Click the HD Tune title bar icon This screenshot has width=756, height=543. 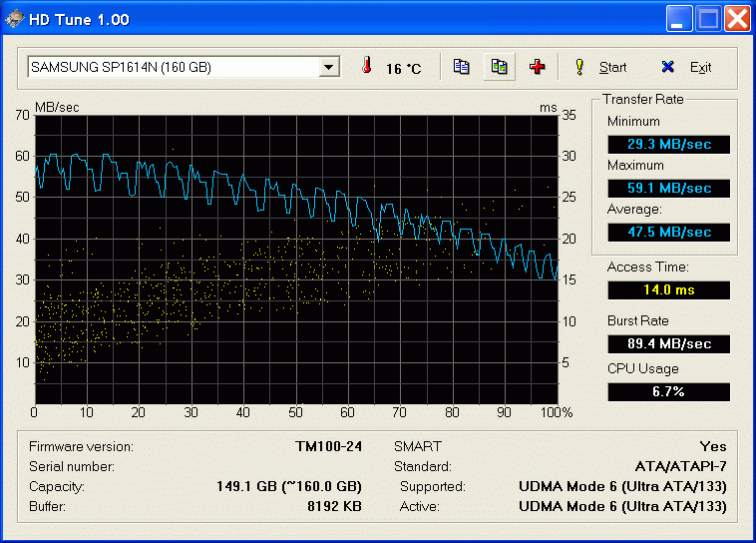click(15, 19)
